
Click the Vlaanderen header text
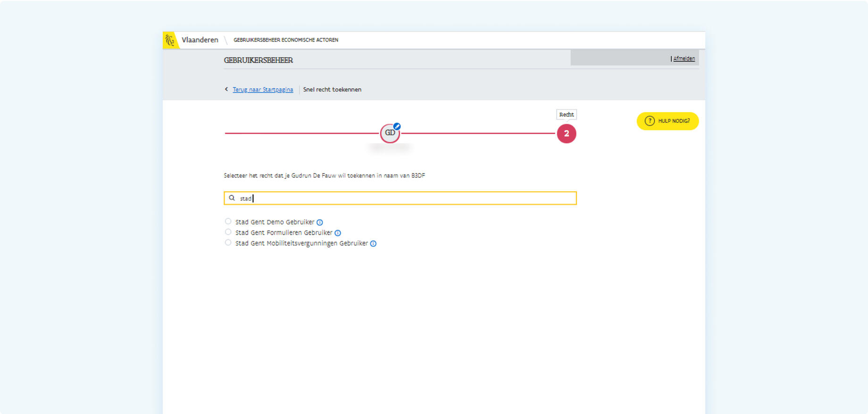pos(200,40)
